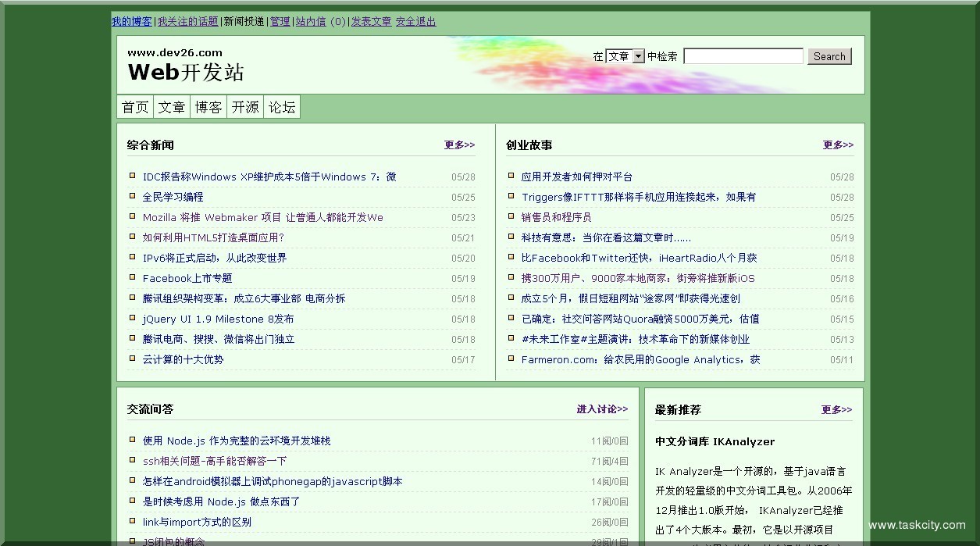Select the 首页 tab
The width and height of the screenshot is (980, 546).
(x=134, y=107)
